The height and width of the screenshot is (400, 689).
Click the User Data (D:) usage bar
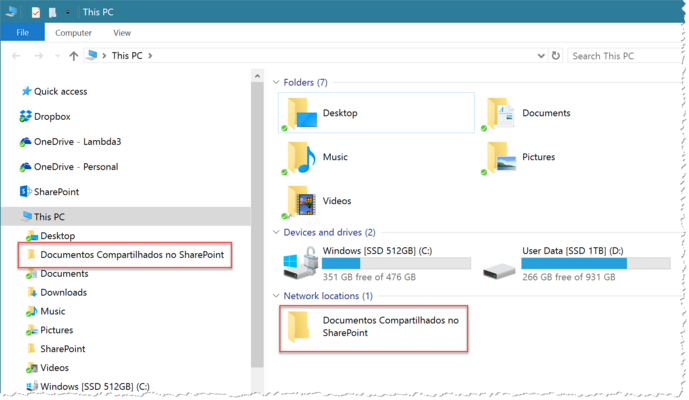tap(596, 263)
